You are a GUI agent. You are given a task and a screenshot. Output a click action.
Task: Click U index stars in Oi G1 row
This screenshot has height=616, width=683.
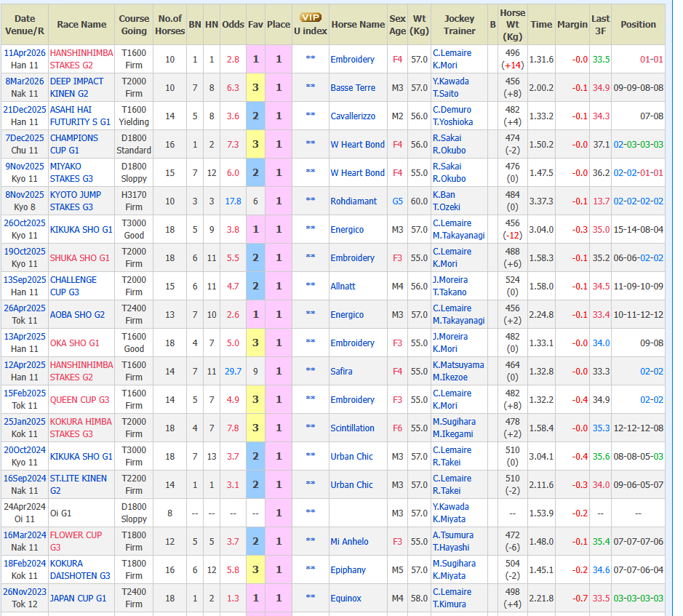310,512
